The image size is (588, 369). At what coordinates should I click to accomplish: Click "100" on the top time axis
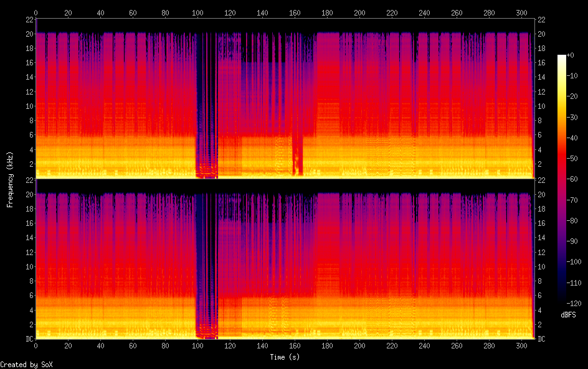[x=197, y=12]
